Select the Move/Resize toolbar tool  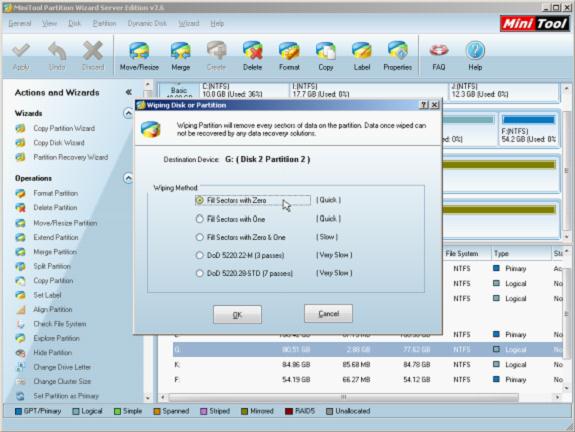click(139, 56)
